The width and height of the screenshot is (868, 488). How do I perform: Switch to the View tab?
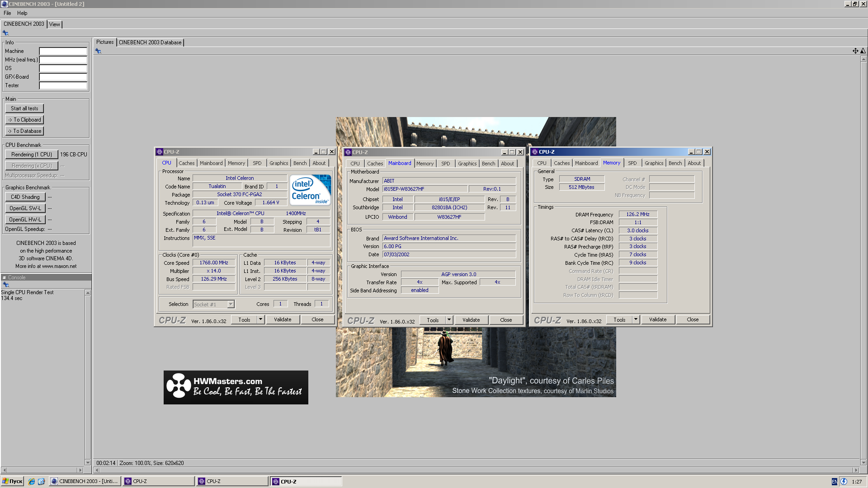coord(55,24)
